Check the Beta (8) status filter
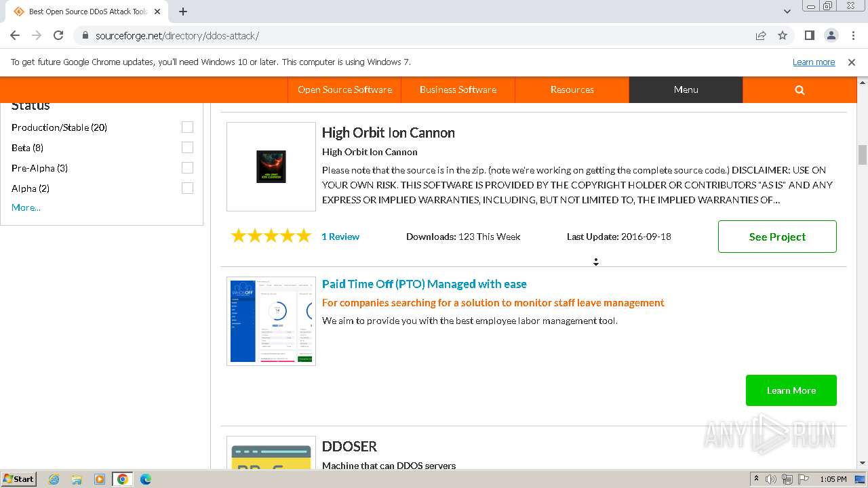This screenshot has width=868, height=488. [x=187, y=148]
